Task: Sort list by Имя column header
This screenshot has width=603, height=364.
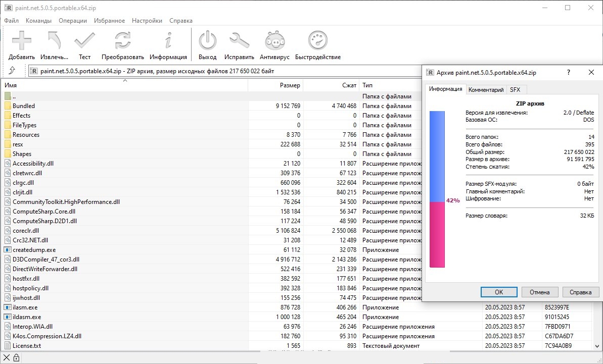Action: pyautogui.click(x=125, y=85)
